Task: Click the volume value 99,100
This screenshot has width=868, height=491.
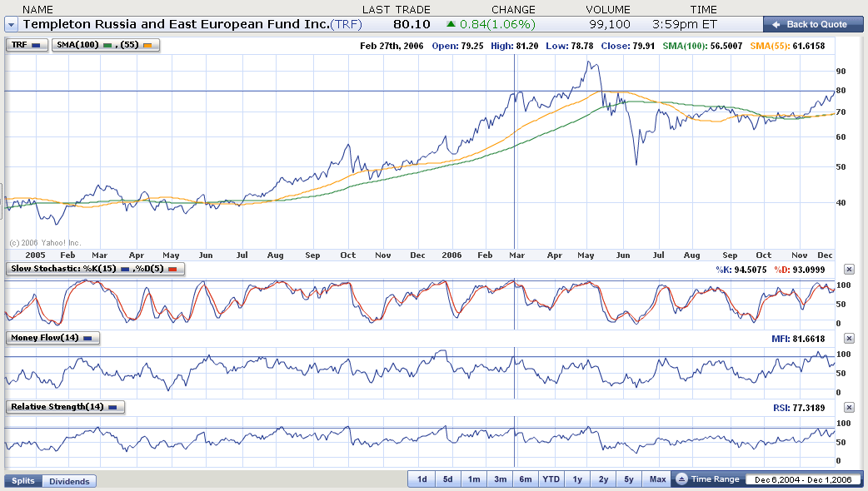Action: click(x=610, y=24)
